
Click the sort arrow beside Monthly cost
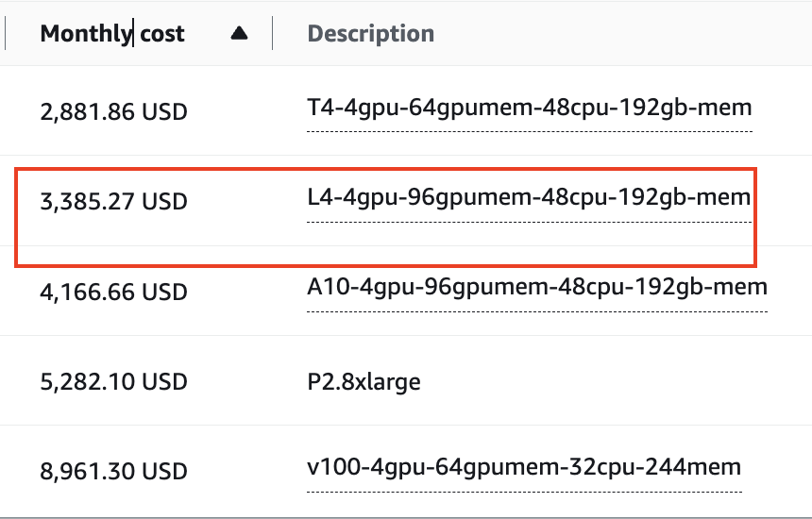coord(239,34)
